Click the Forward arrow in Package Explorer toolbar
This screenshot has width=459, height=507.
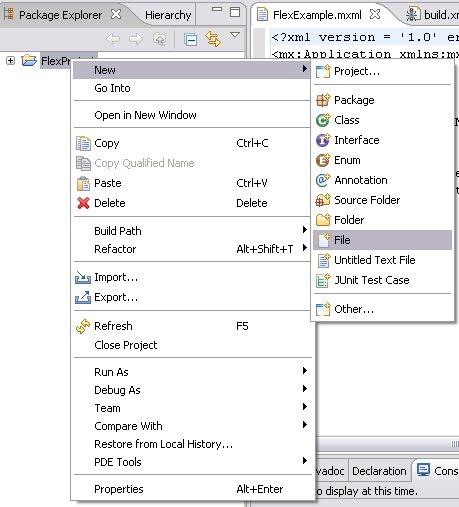tap(135, 39)
